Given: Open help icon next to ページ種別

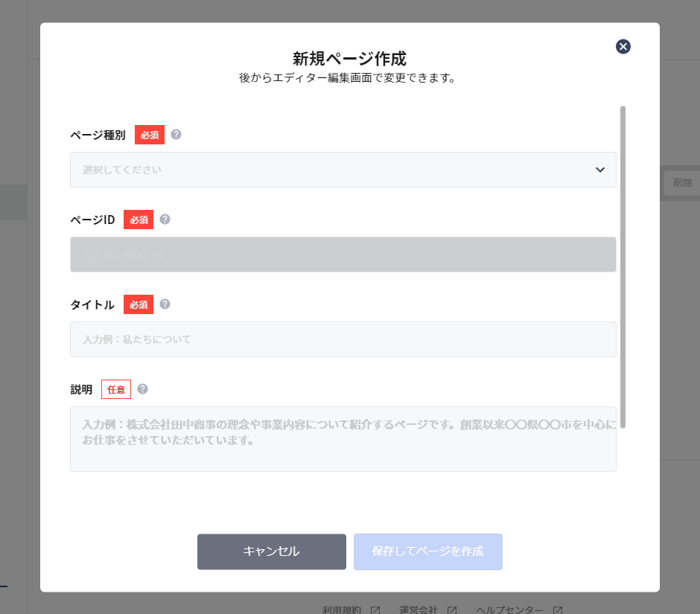Looking at the screenshot, I should tap(176, 134).
